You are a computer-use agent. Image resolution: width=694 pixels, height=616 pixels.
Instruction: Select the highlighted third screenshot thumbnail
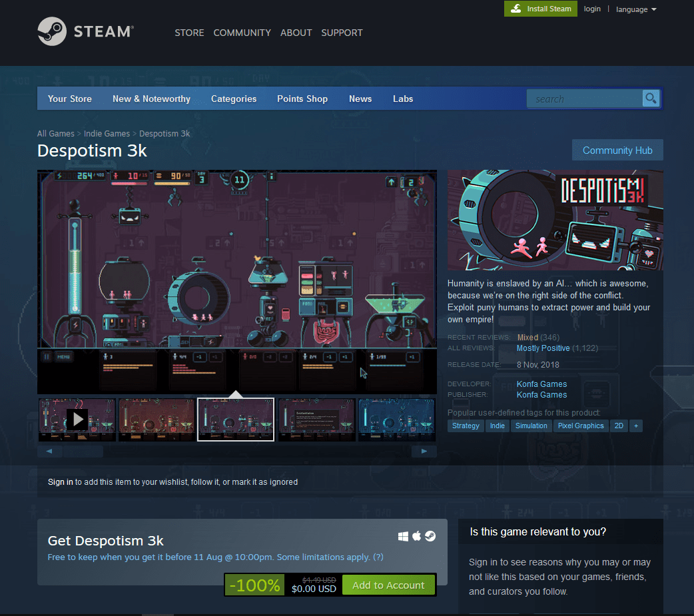coord(236,419)
